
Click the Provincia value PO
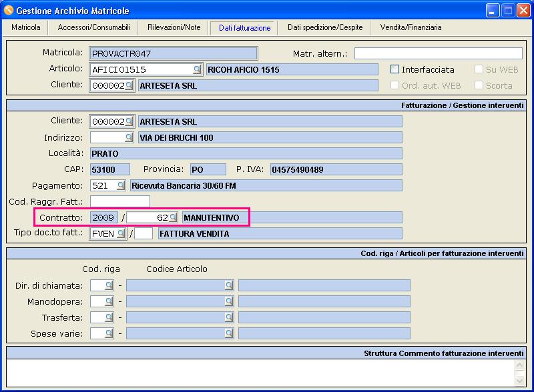(208, 169)
